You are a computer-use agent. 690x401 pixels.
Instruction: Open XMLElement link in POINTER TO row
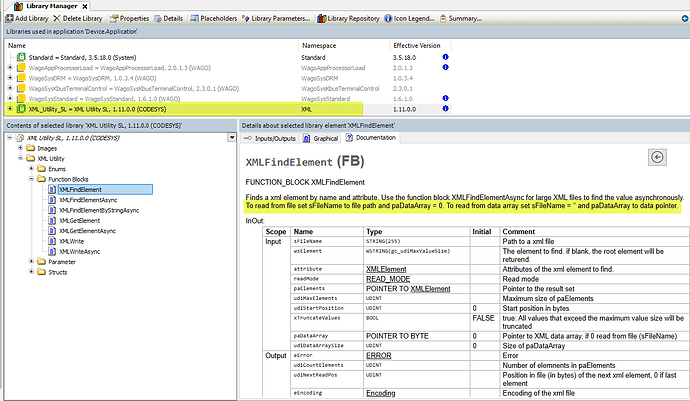pyautogui.click(x=430, y=289)
